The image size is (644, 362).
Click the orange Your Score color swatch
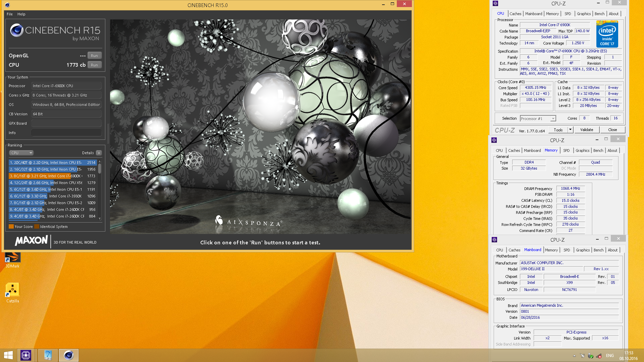11,227
